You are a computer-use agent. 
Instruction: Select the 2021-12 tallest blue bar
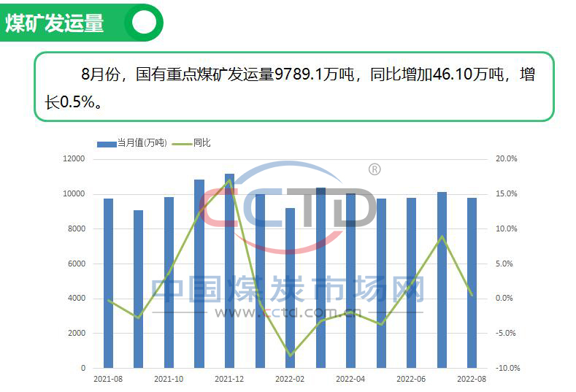pyautogui.click(x=229, y=271)
